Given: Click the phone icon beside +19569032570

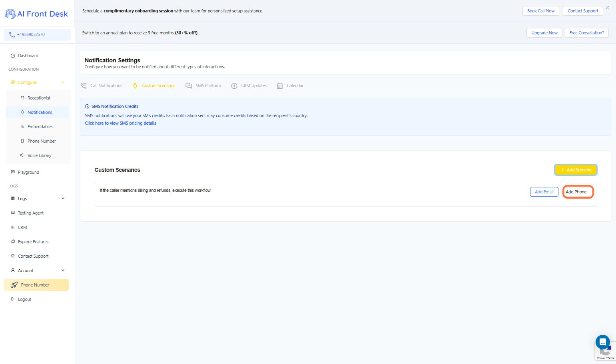Looking at the screenshot, I should click(12, 35).
